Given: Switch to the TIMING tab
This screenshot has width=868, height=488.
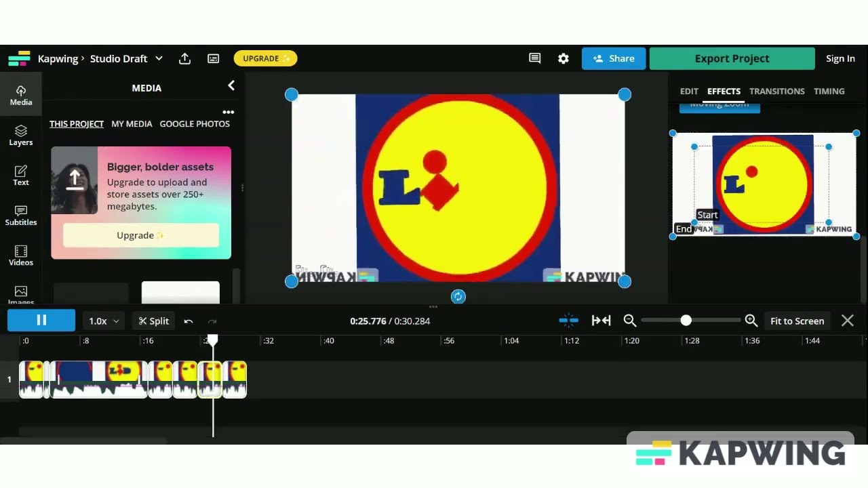Looking at the screenshot, I should [x=829, y=91].
